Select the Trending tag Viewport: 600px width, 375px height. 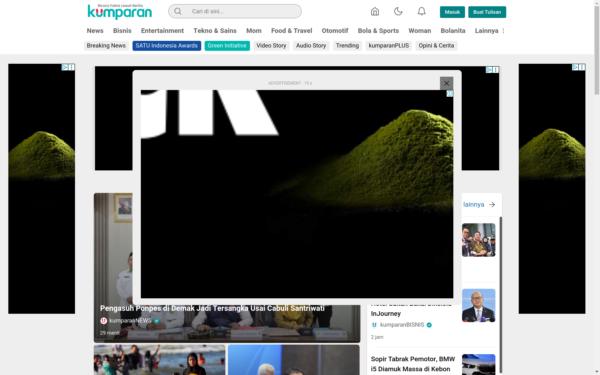pyautogui.click(x=347, y=46)
